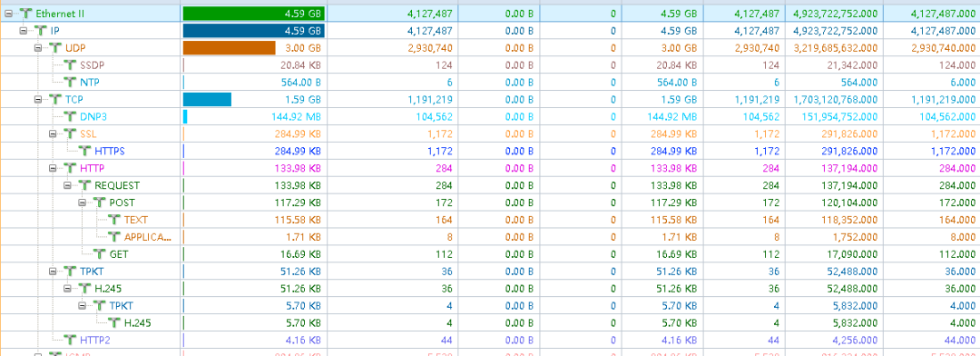Click the SSDP protocol icon
Screen dimensions: 980x356
[x=70, y=64]
